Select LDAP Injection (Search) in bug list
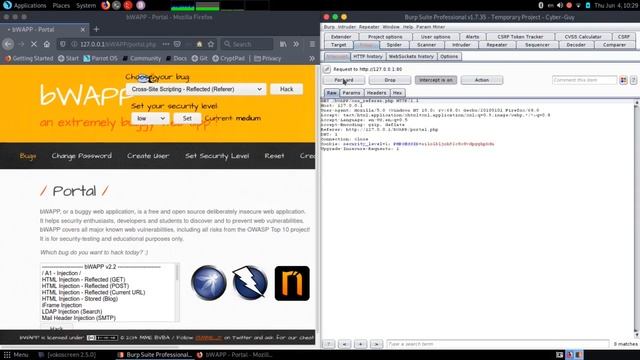640x360 pixels. pos(72,311)
